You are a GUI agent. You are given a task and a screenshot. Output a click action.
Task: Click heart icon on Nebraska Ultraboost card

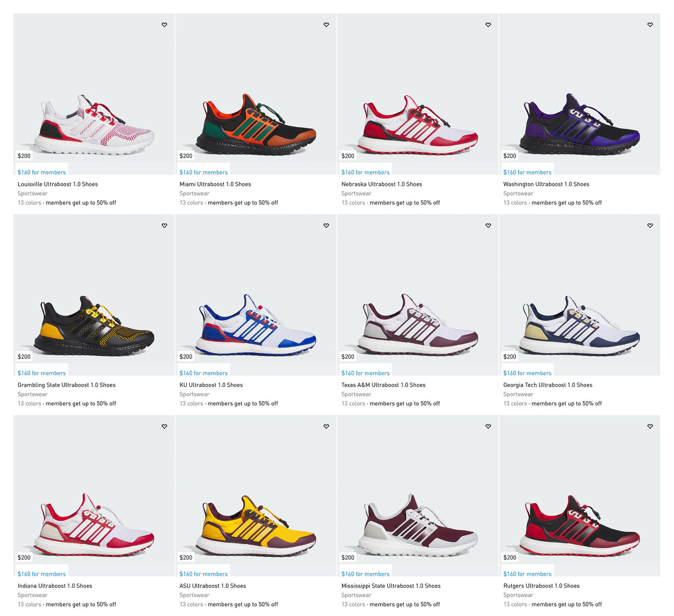pos(488,25)
